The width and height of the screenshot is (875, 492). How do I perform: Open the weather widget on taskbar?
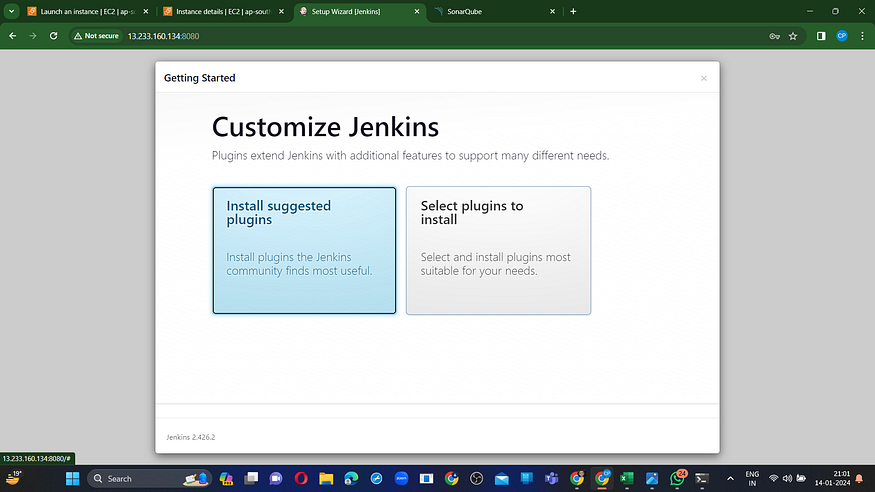(x=13, y=478)
